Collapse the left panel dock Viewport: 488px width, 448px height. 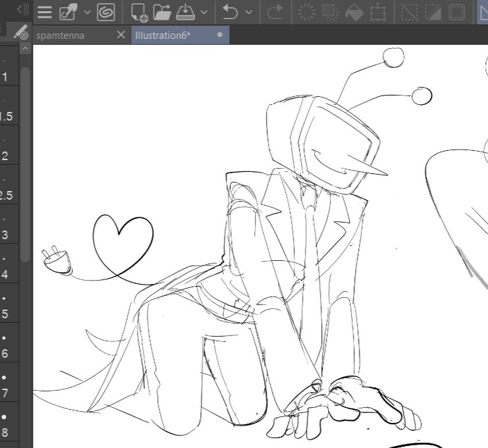(x=22, y=9)
